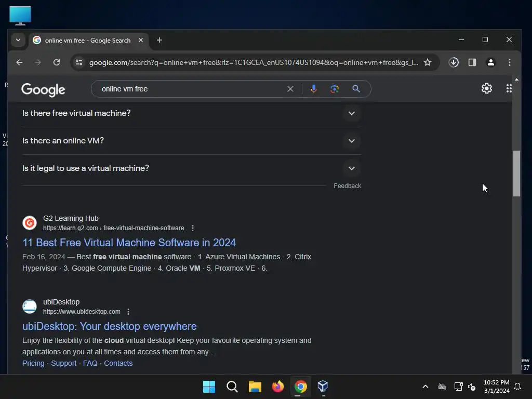Open Chrome downloads icon

coord(454,62)
